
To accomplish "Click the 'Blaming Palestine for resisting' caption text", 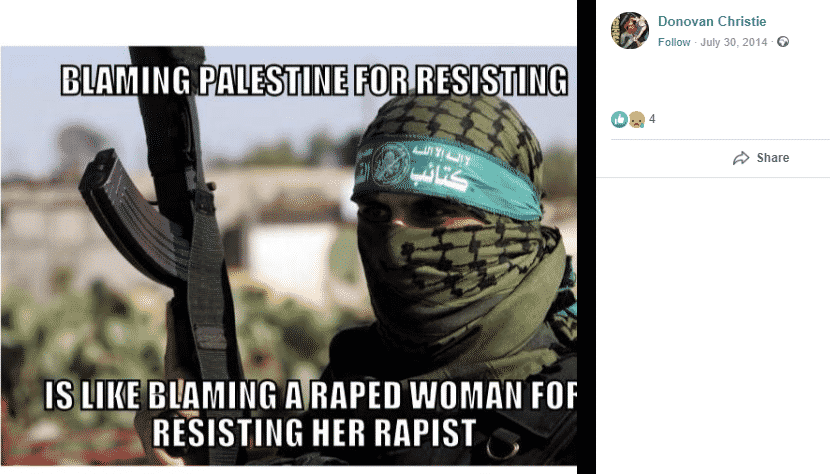I will pos(314,81).
